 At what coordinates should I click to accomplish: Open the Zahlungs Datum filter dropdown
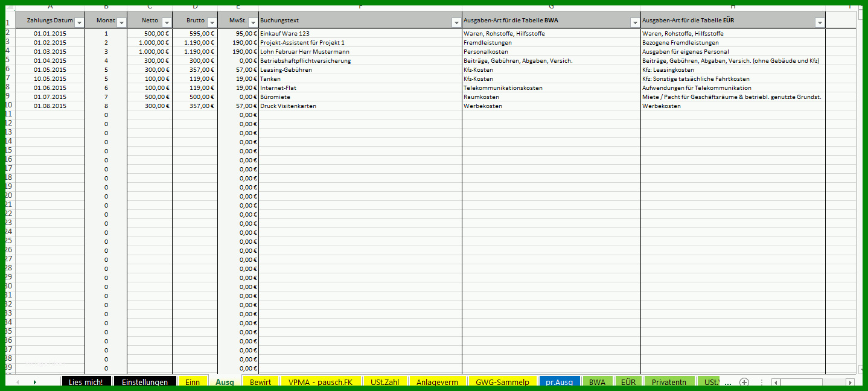pos(79,22)
